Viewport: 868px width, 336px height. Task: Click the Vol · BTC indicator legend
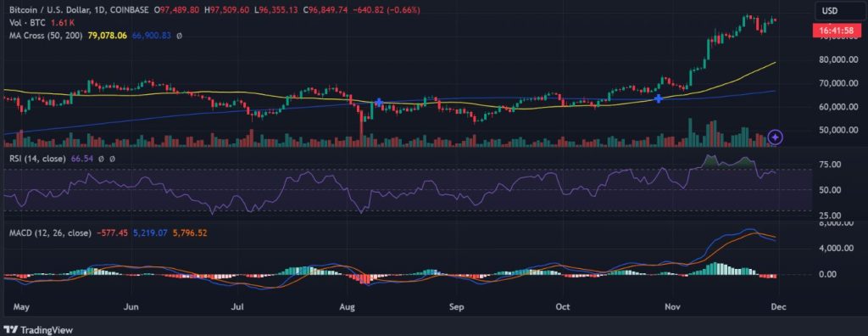[x=26, y=23]
